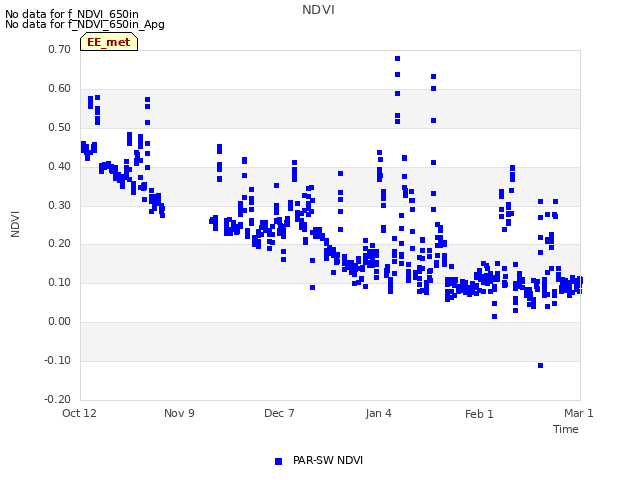
Task: Click the Dec 7 x-axis label
Action: (x=279, y=413)
